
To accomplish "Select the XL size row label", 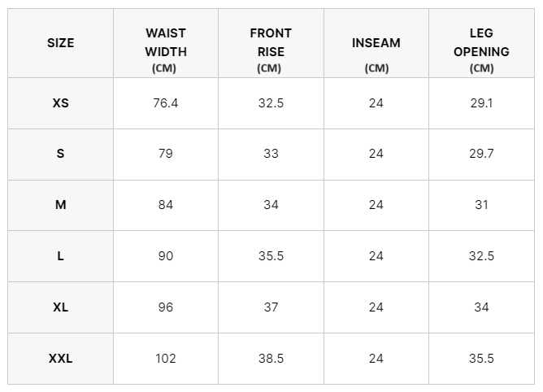I will pyautogui.click(x=60, y=307).
